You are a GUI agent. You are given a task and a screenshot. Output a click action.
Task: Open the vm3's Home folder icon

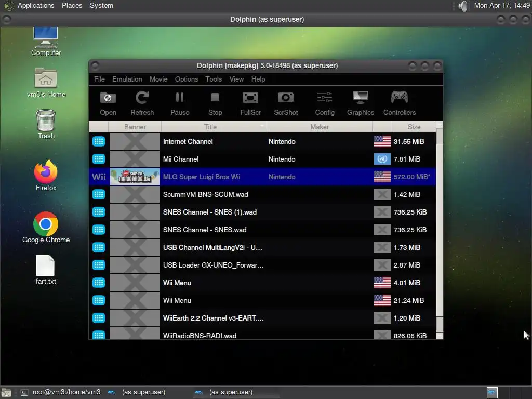(46, 83)
